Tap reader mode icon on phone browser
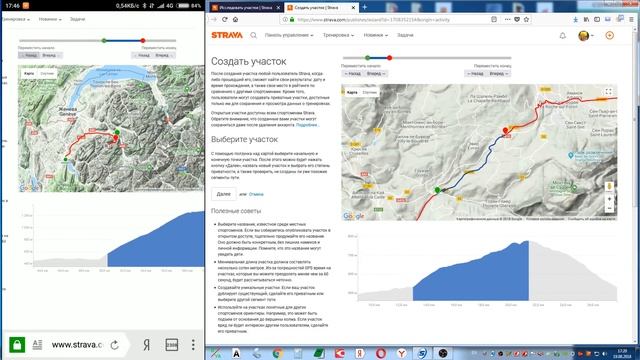The image size is (640, 360). click(x=37, y=344)
